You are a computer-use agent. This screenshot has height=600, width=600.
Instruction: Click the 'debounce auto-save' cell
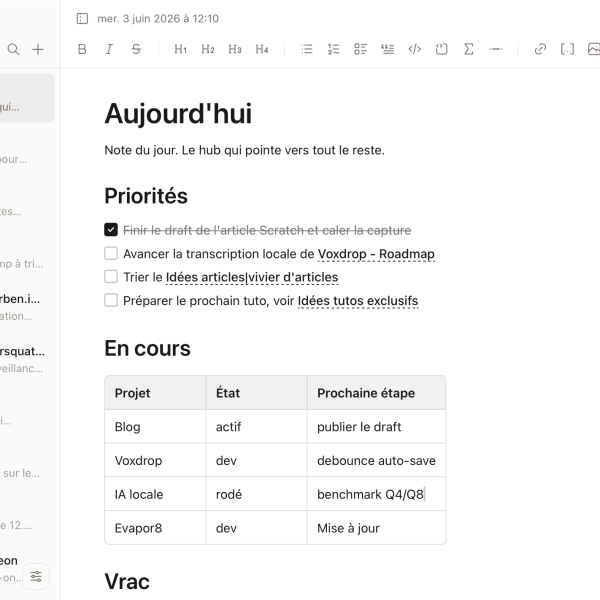click(377, 460)
